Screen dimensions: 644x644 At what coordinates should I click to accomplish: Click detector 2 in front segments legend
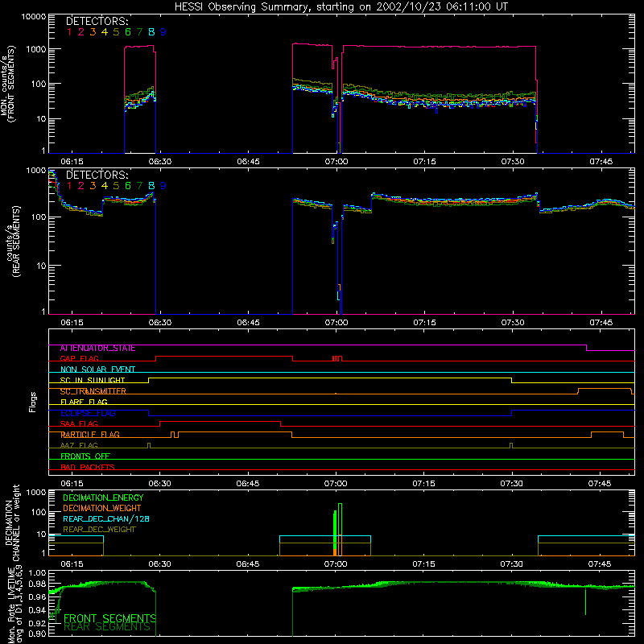(81, 32)
